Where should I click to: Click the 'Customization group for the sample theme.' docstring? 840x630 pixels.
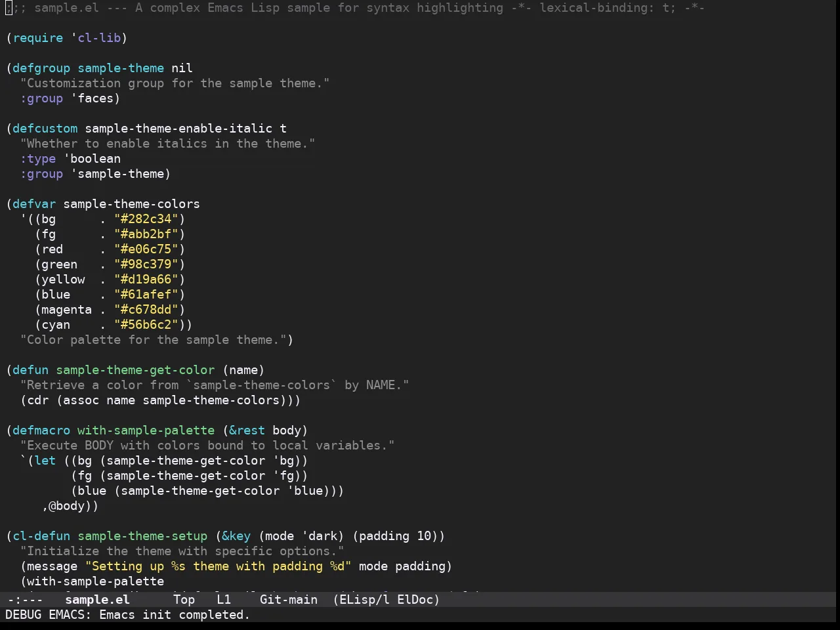point(175,83)
